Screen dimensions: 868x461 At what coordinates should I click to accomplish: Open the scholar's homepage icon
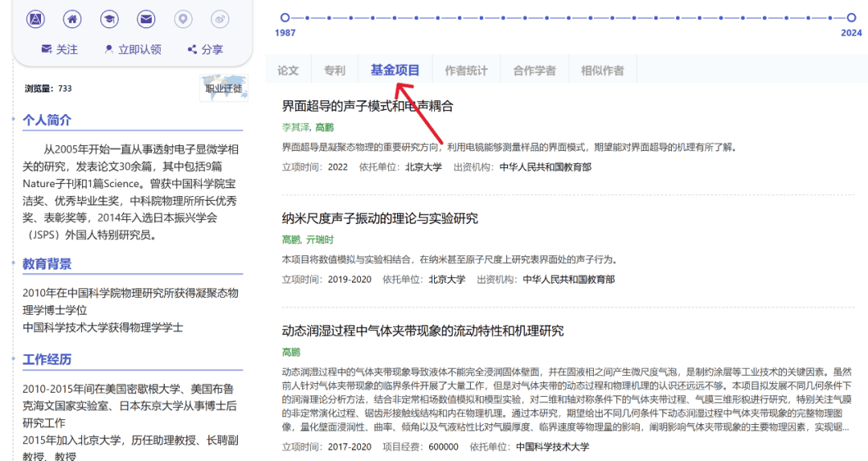(72, 18)
